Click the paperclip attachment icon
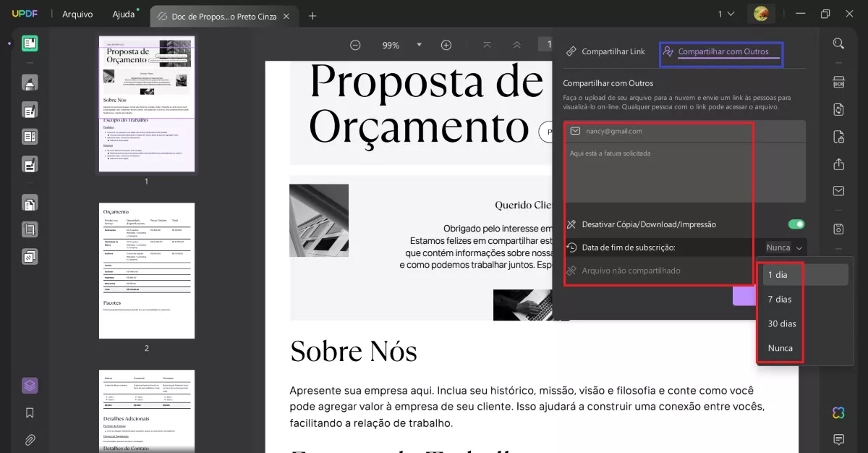The width and height of the screenshot is (868, 453). click(30, 439)
